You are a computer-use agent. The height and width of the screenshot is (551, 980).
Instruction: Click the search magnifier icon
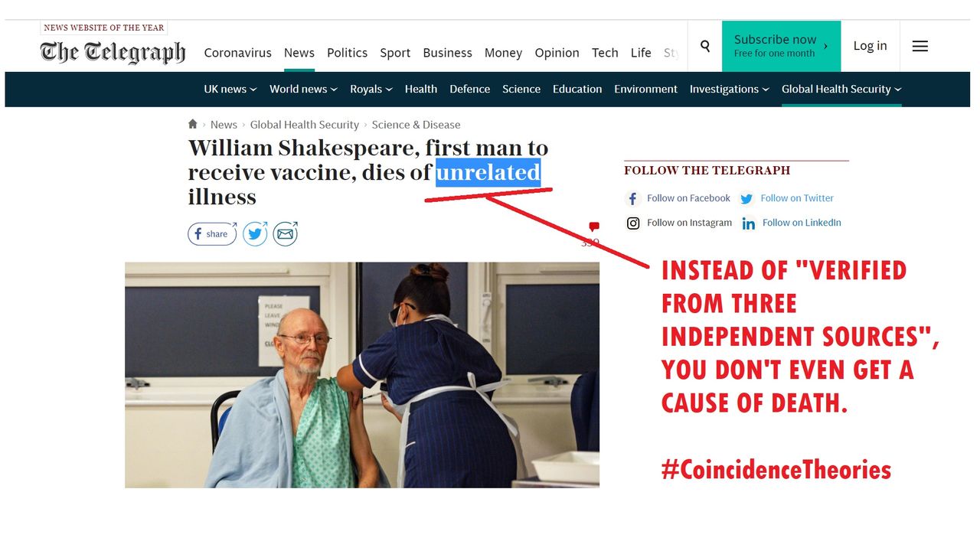click(705, 46)
